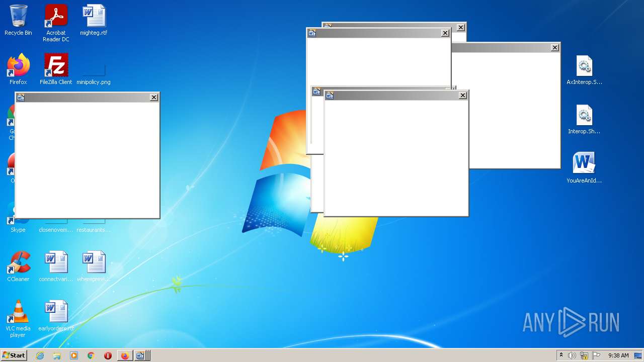Open Action Center flag in tray
Viewport: 644px width, 362px height.
596,355
